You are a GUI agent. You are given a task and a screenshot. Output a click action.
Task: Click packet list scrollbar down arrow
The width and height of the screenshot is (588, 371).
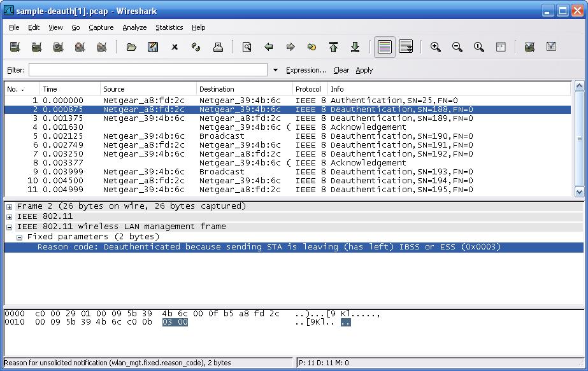579,192
